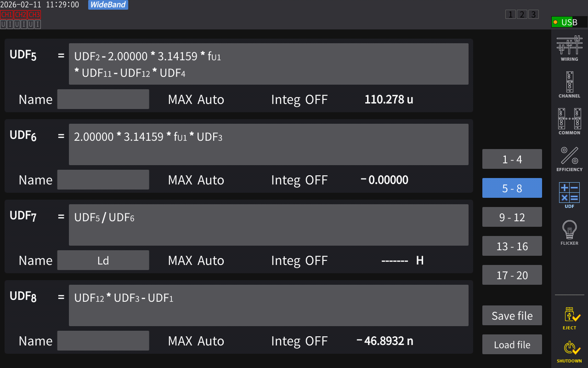The height and width of the screenshot is (368, 588).
Task: Open the Common settings icon
Action: pyautogui.click(x=569, y=121)
